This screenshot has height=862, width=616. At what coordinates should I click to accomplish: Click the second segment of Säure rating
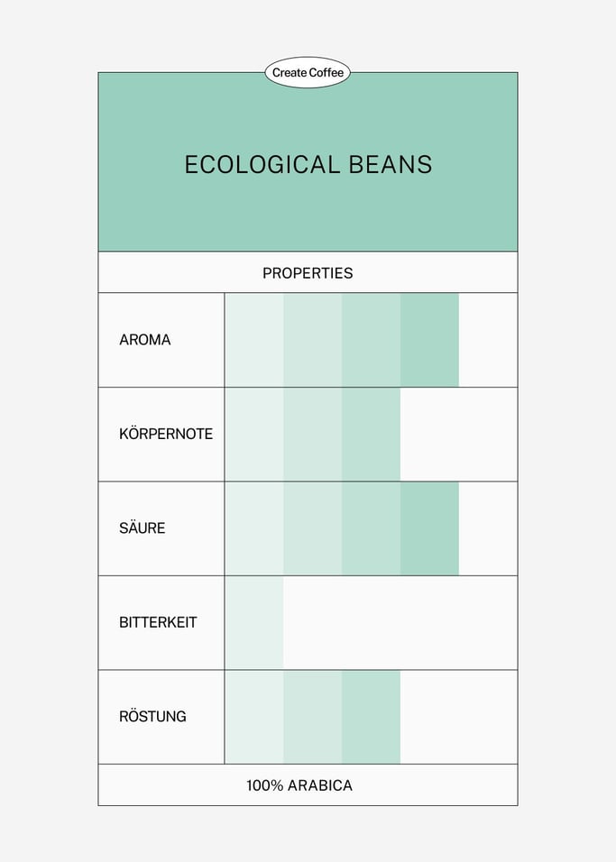click(x=312, y=528)
